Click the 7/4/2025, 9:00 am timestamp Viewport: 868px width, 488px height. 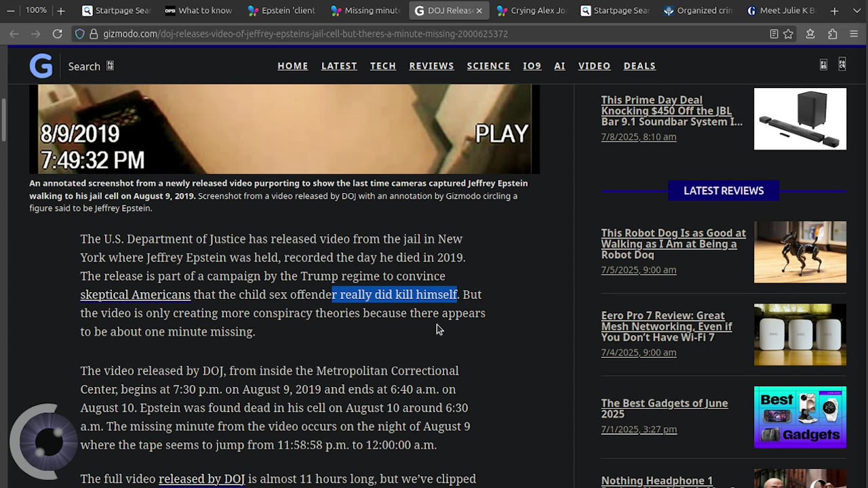coord(639,352)
